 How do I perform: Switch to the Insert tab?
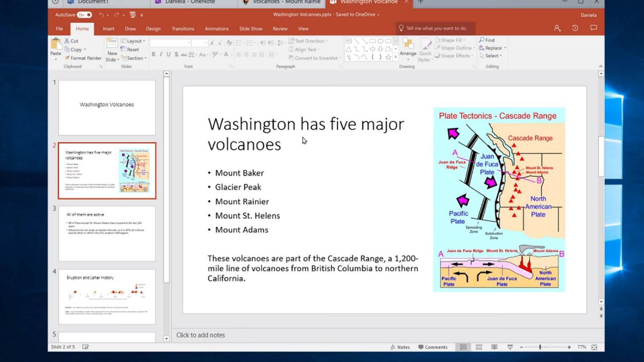pos(108,29)
